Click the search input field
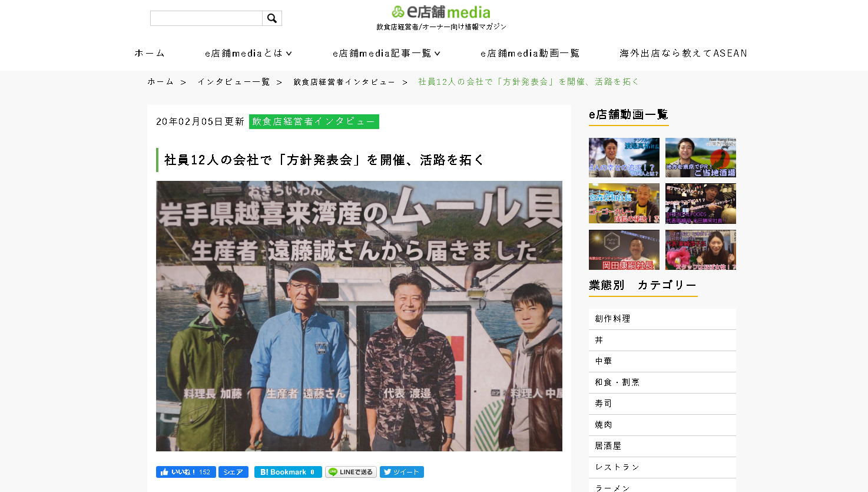 coord(205,18)
